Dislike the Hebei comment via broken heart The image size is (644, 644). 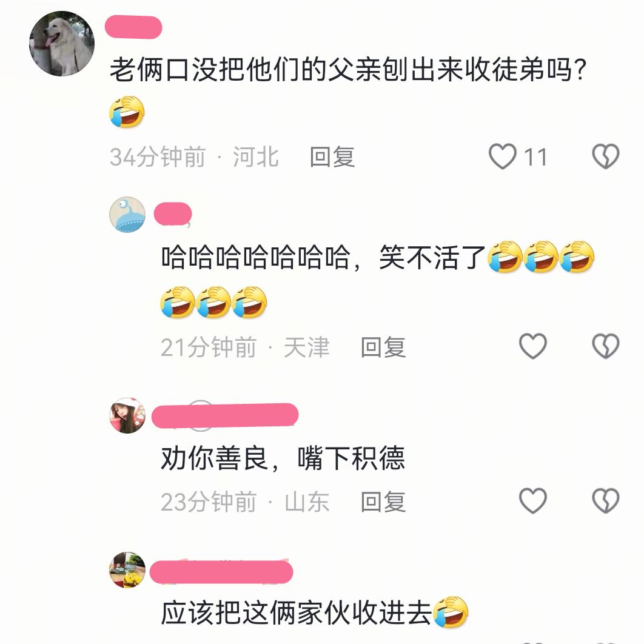point(605,156)
